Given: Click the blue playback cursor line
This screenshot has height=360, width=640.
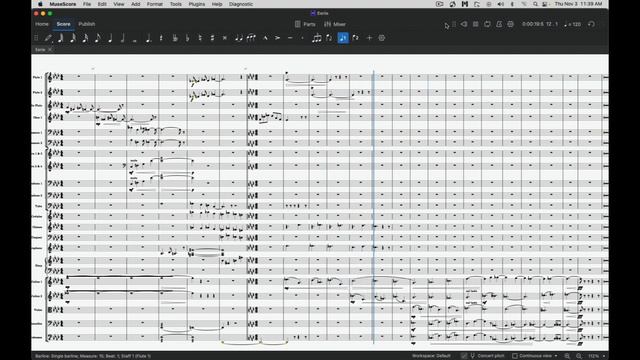Looking at the screenshot, I should pyautogui.click(x=373, y=207).
